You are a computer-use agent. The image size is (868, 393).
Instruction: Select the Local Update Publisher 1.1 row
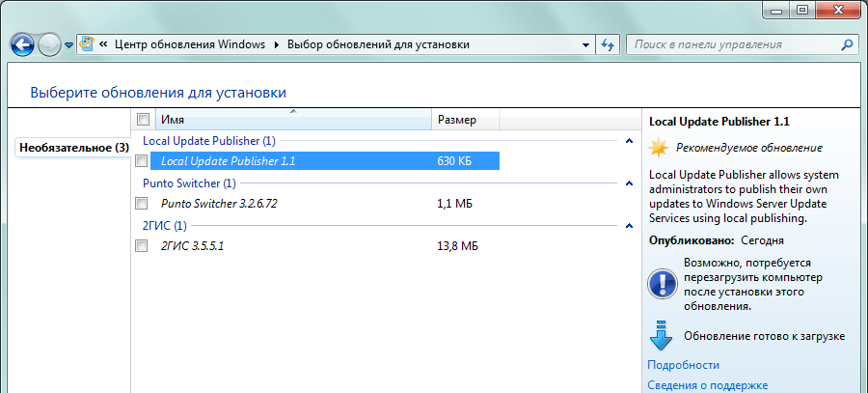(325, 161)
